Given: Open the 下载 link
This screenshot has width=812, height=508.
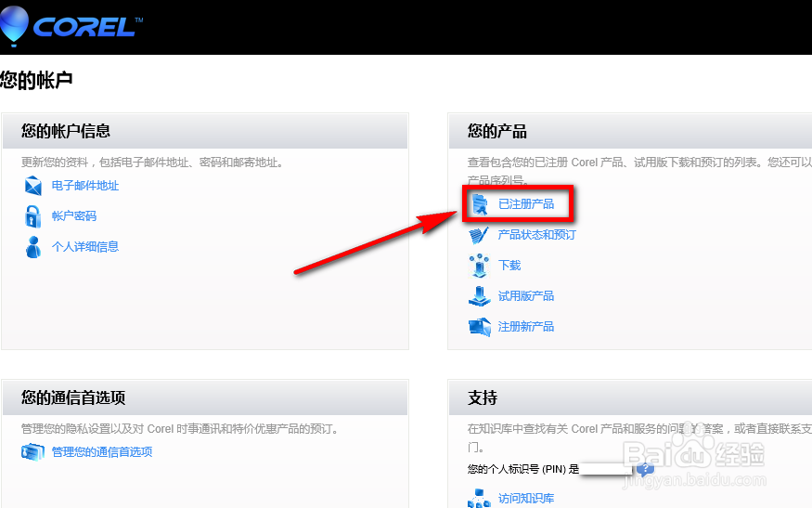Looking at the screenshot, I should [x=509, y=266].
